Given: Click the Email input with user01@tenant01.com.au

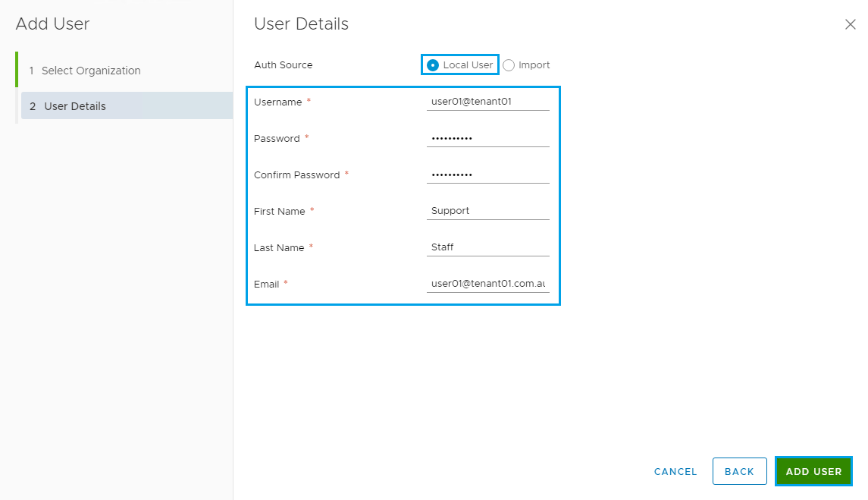Looking at the screenshot, I should (487, 284).
